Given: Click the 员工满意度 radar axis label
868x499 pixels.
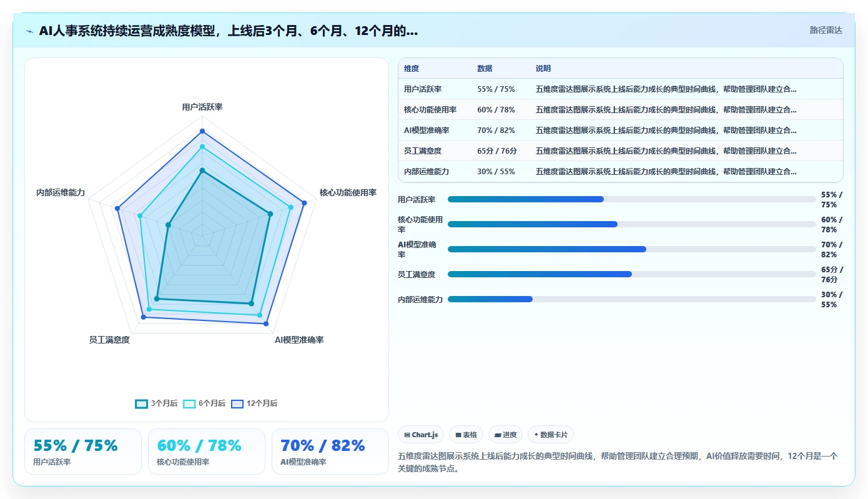Looking at the screenshot, I should coord(109,340).
